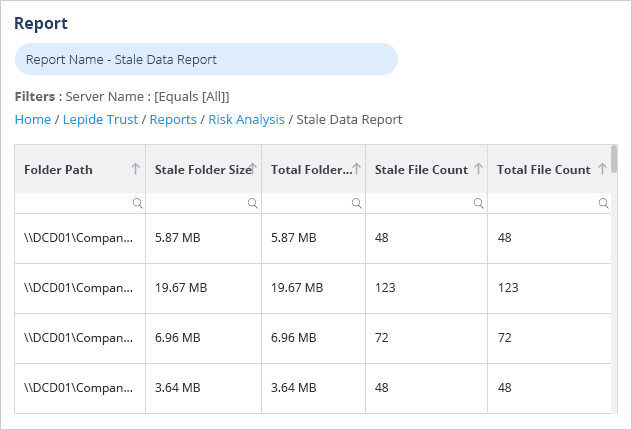This screenshot has width=632, height=430.
Task: Click the Report Name field
Action: click(x=206, y=59)
